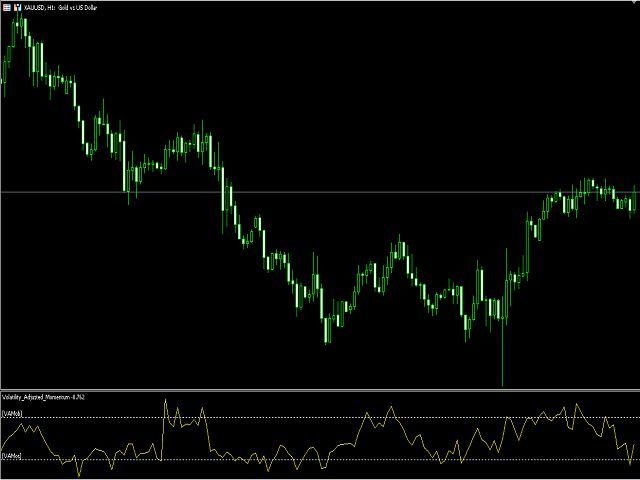
Task: Click the rightmost point of the yellow line
Action: coord(635,443)
